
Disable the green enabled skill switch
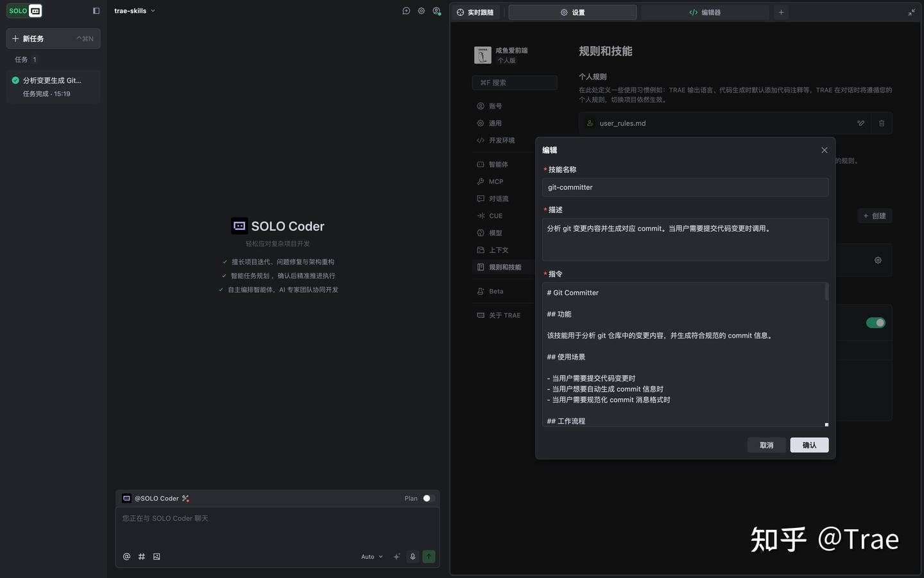875,323
